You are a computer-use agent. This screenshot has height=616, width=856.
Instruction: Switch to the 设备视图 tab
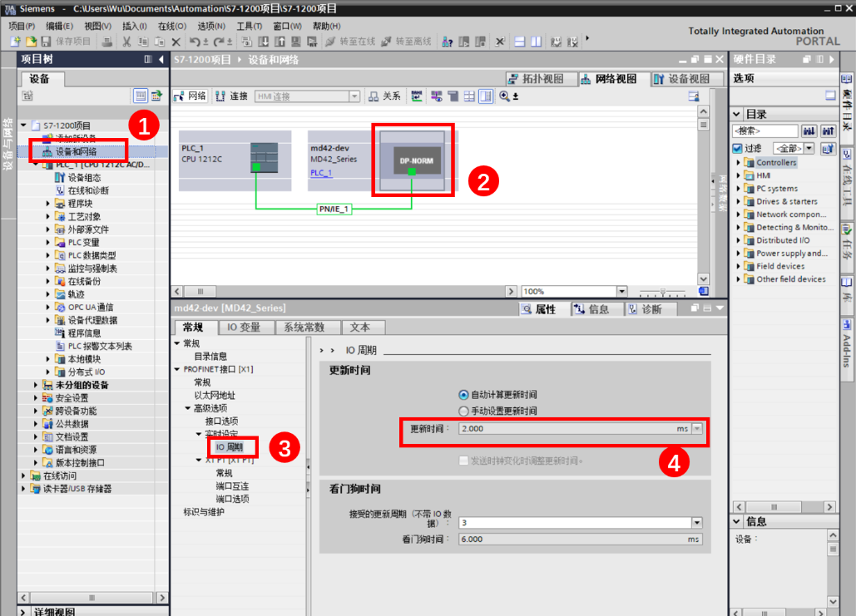click(x=682, y=79)
